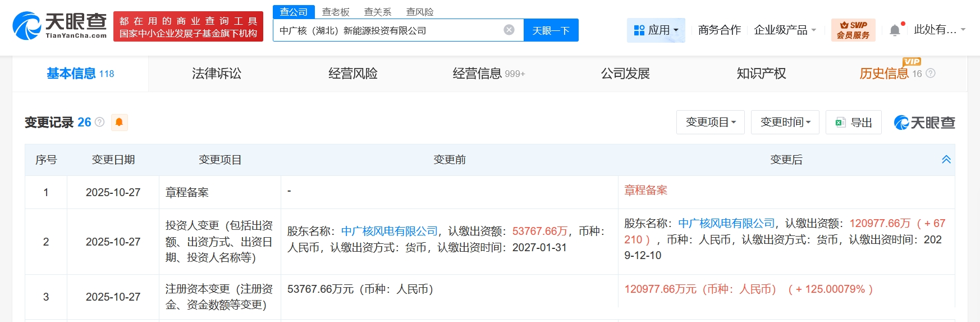The height and width of the screenshot is (322, 980).
Task: Click the TianYanCha logo icon
Action: pyautogui.click(x=27, y=26)
